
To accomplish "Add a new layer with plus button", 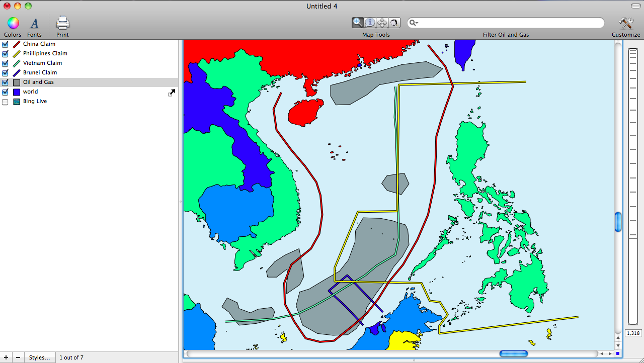I will click(x=6, y=357).
